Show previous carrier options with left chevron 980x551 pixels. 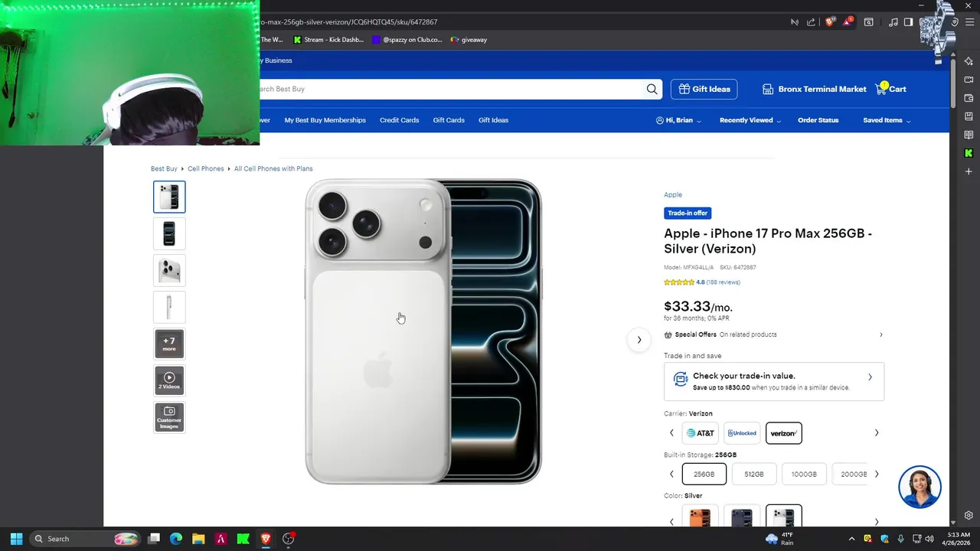tap(672, 433)
